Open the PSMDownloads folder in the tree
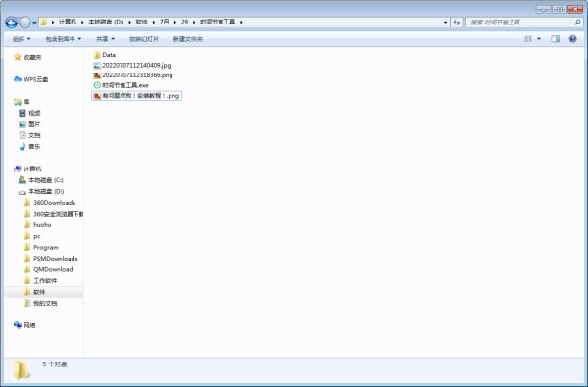Viewport: 588px width, 387px height. (51, 259)
